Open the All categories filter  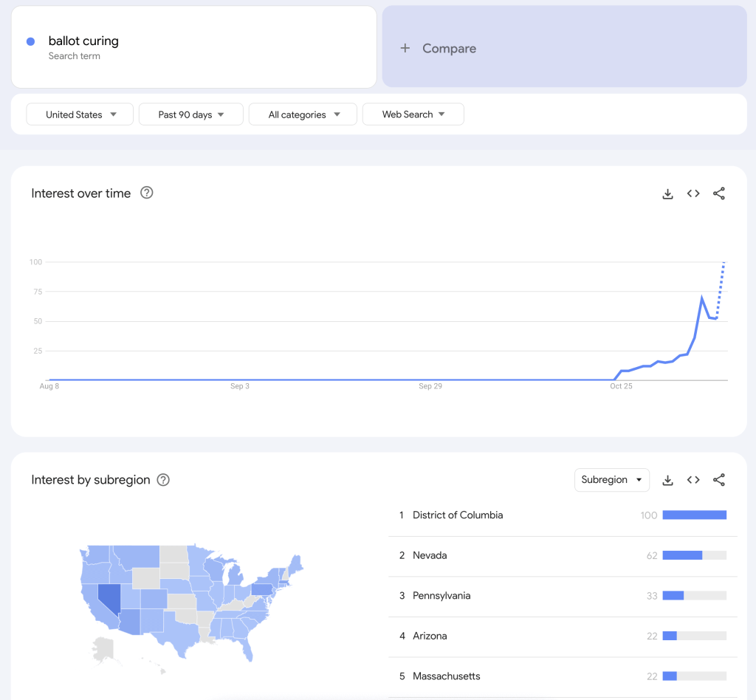[302, 114]
